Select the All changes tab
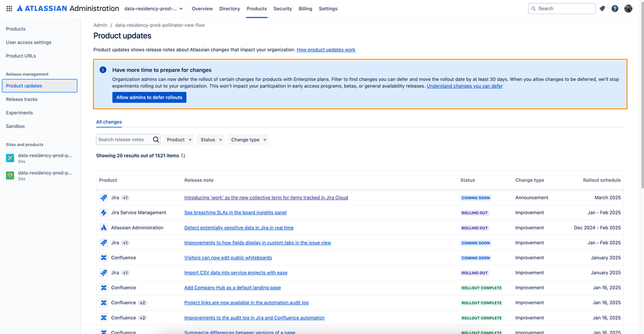644x334 pixels. pos(109,122)
